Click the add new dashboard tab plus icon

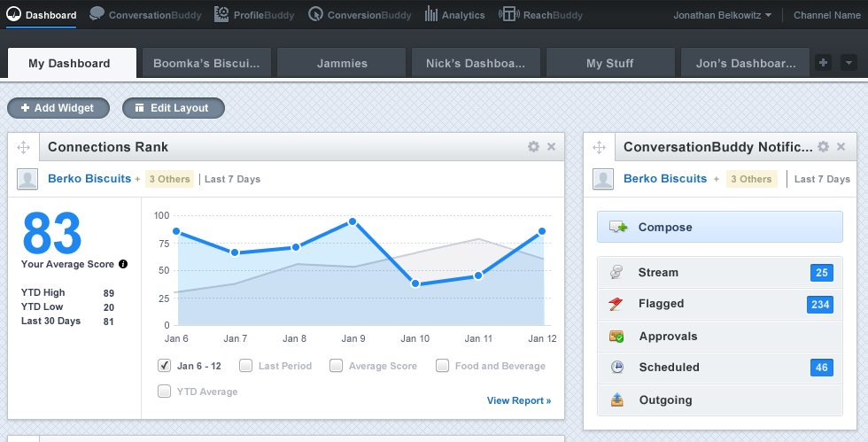[x=823, y=63]
